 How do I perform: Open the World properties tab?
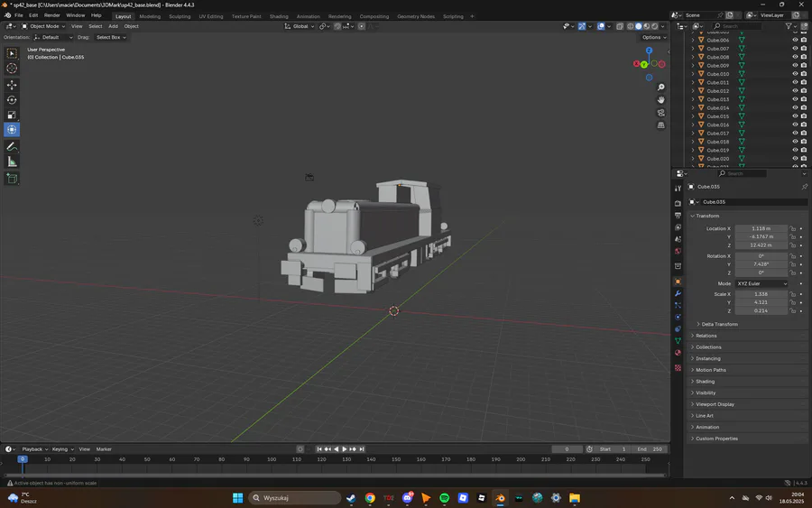678,251
